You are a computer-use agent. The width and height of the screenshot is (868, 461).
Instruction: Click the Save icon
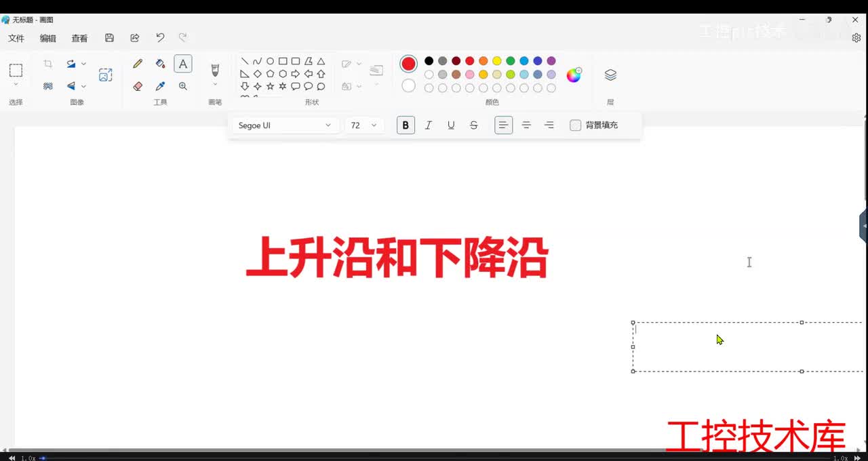tap(109, 38)
